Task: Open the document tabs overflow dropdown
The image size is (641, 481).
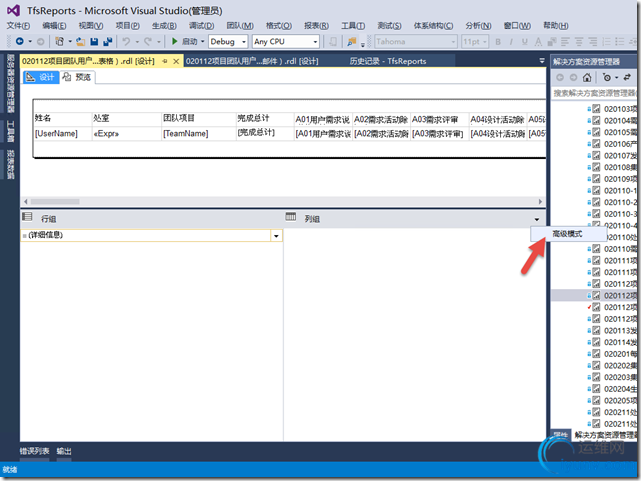Action: coord(542,61)
